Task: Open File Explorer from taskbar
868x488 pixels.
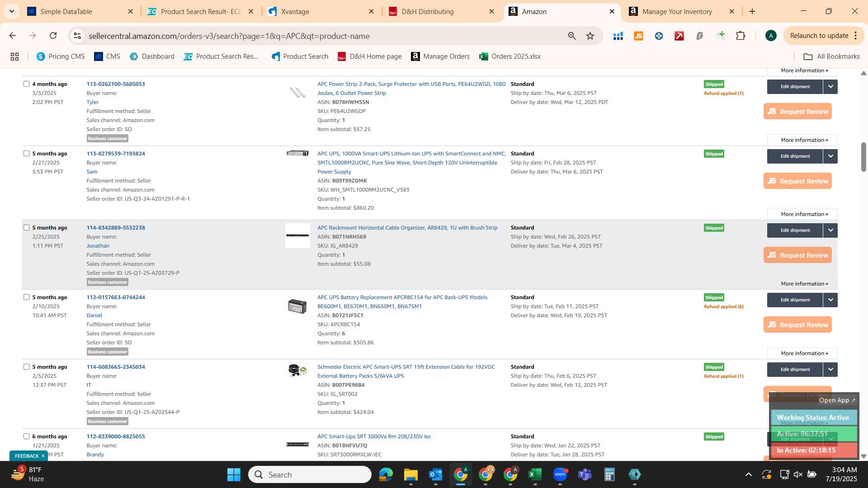Action: point(410,474)
